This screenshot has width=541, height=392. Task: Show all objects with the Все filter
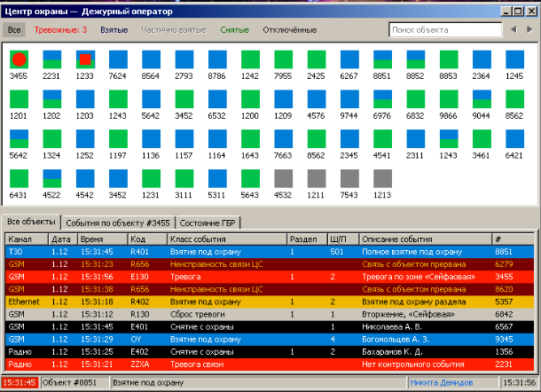point(14,30)
